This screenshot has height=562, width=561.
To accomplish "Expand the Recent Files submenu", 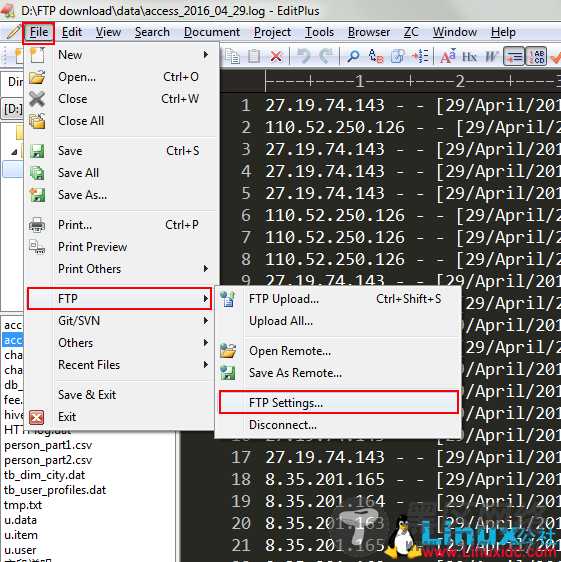I will point(206,365).
